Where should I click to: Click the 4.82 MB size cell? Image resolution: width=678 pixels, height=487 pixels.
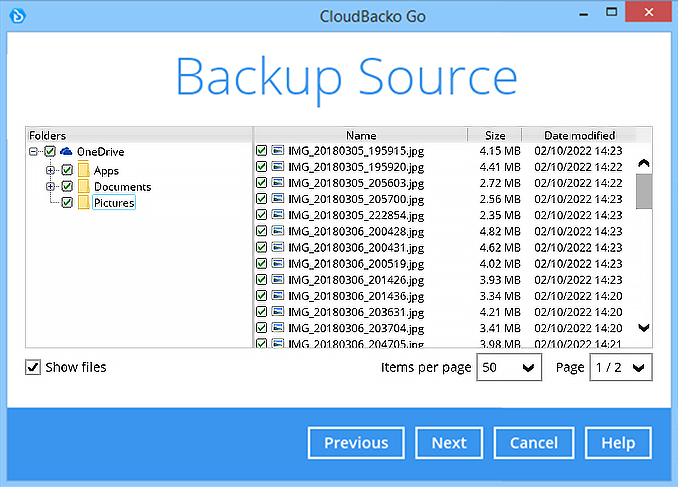500,231
